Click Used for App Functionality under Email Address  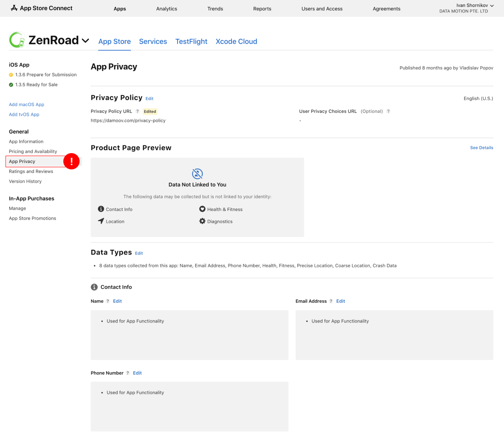click(x=340, y=321)
